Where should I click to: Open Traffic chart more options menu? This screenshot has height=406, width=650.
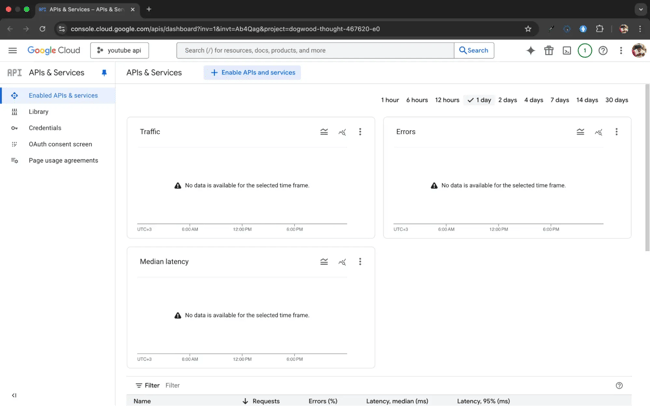point(360,132)
